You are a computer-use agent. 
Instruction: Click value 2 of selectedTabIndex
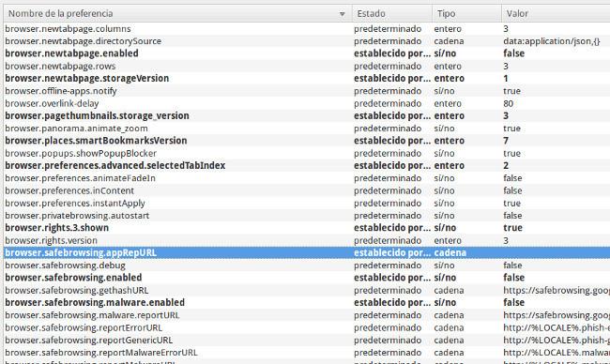[506, 166]
